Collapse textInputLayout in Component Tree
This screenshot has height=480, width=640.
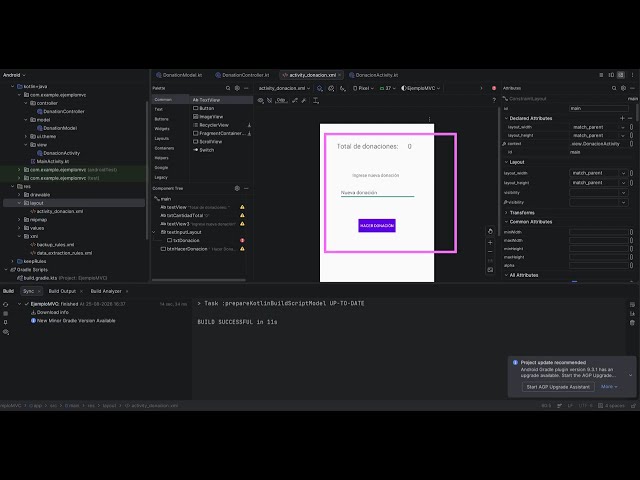click(154, 232)
